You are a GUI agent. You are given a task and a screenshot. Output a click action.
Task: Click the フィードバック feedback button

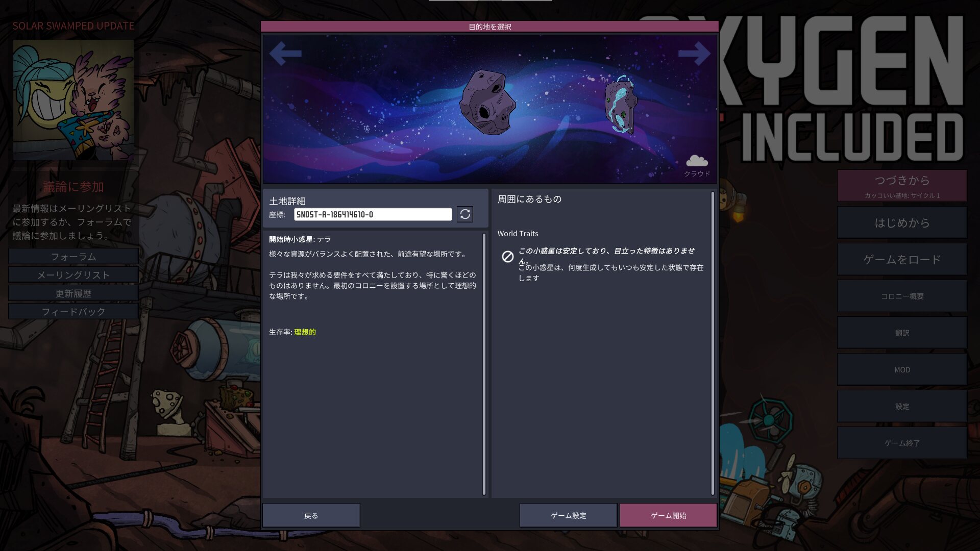click(x=73, y=312)
